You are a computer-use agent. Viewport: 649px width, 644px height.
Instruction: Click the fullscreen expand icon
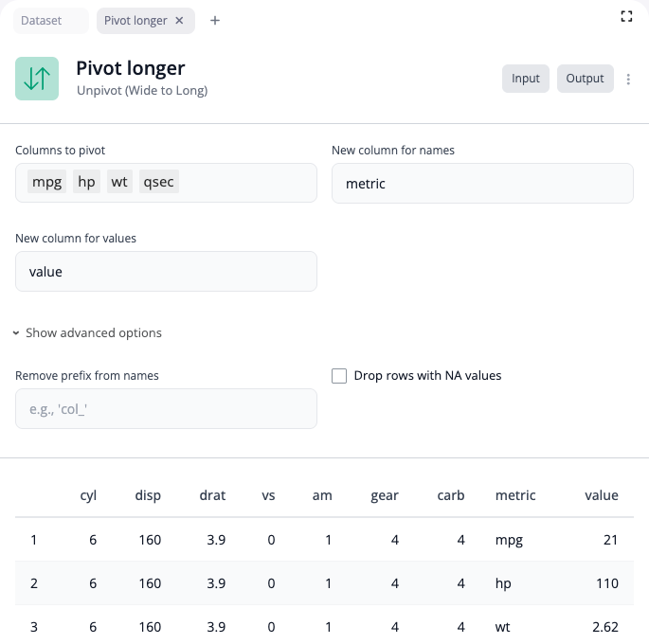point(626,16)
